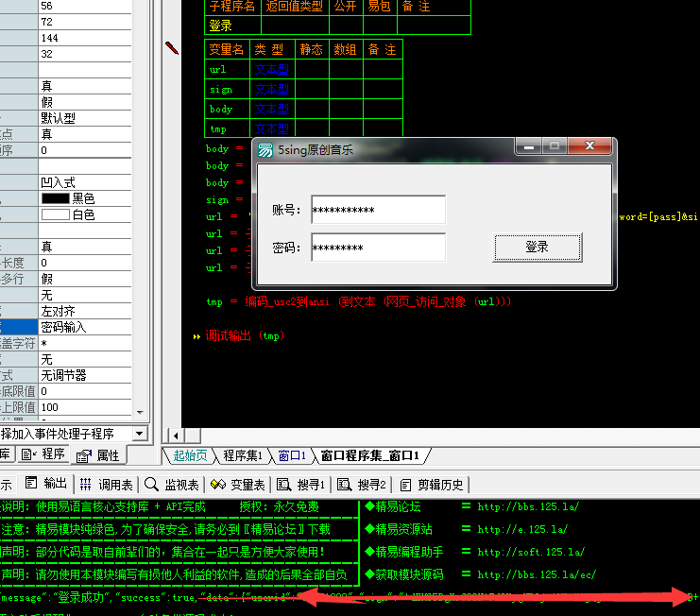700x616 pixels.
Task: Click 文本型 type in tmp row
Action: tap(271, 129)
